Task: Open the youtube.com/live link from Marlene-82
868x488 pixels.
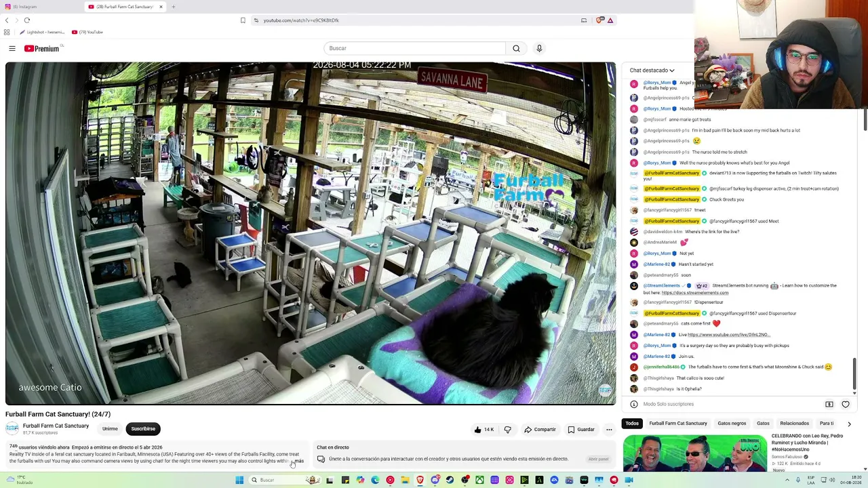Action: coord(728,335)
